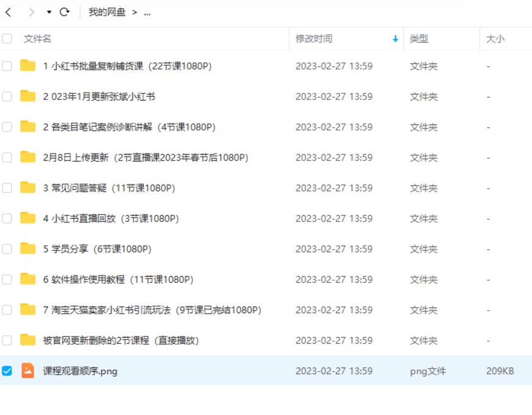Refresh the file list
This screenshot has height=415, width=532.
65,12
